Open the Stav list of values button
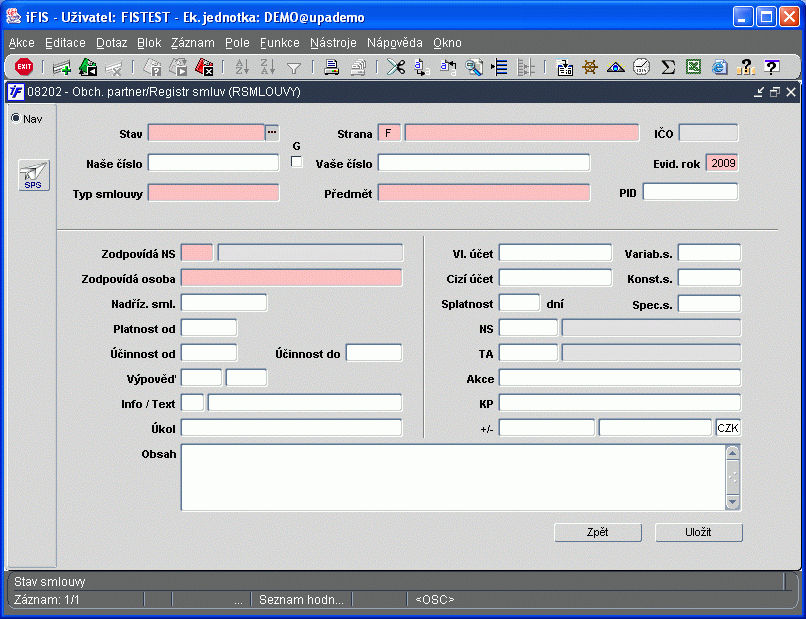806x619 pixels. (x=271, y=133)
